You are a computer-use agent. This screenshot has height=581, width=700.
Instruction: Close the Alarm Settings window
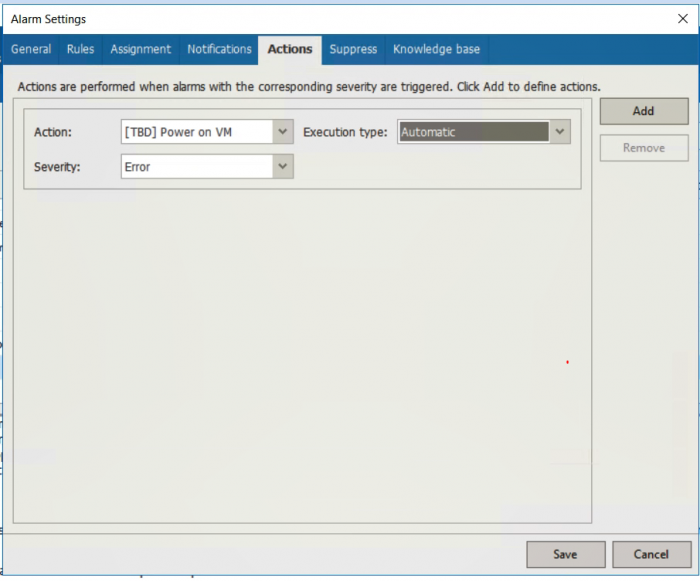(682, 18)
